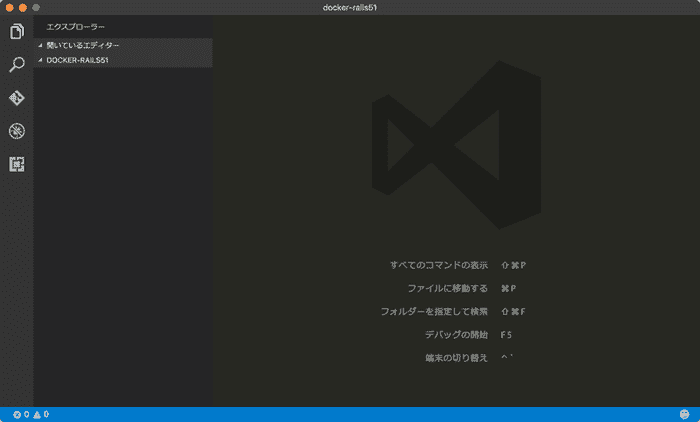Close the window with red button
Image resolution: width=700 pixels, height=422 pixels.
click(9, 8)
